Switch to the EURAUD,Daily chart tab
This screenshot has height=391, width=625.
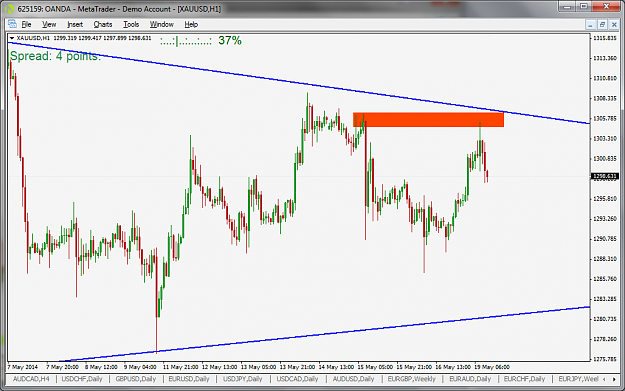pyautogui.click(x=470, y=379)
